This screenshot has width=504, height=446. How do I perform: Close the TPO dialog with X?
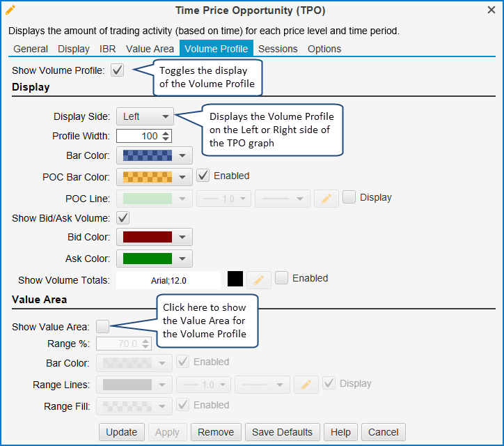click(491, 10)
